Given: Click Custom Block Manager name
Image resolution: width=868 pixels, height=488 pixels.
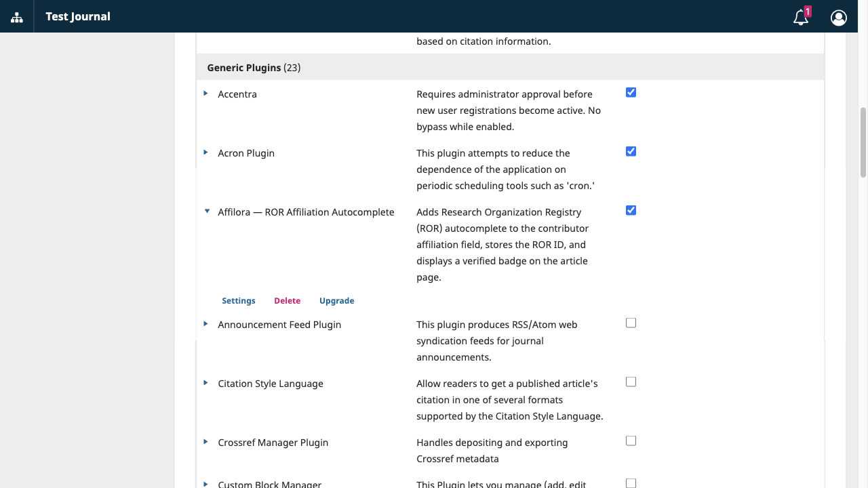Looking at the screenshot, I should (x=270, y=484).
